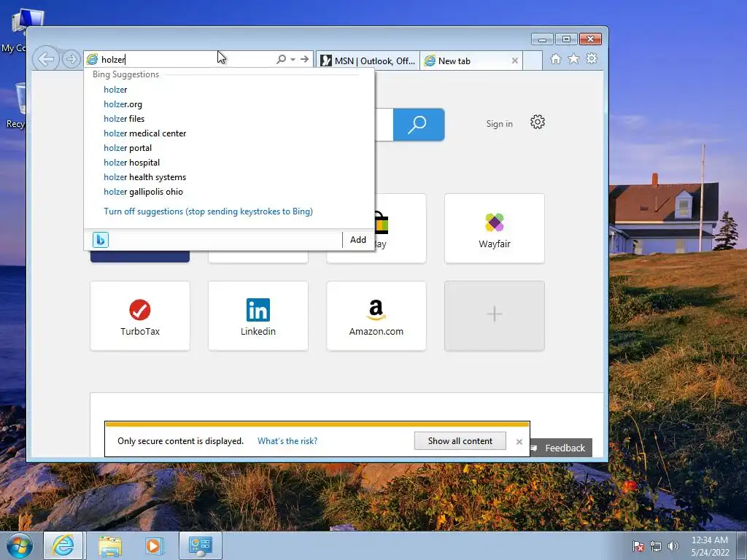The width and height of the screenshot is (747, 560).
Task: Open Favorites star icon
Action: [x=573, y=58]
